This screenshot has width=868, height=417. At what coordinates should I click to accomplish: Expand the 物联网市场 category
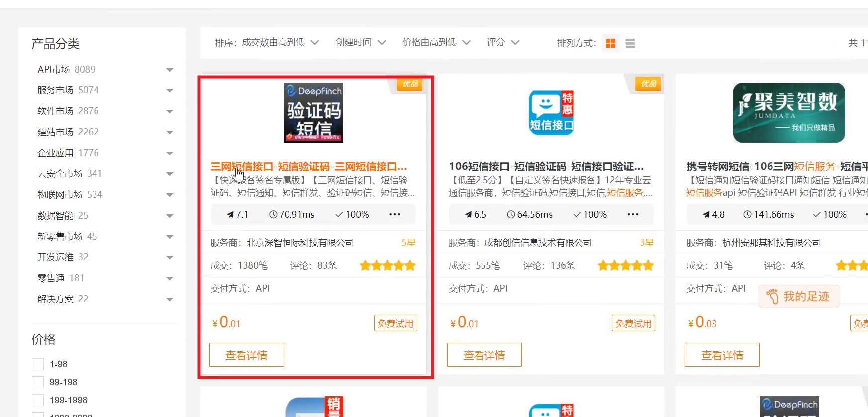click(170, 195)
